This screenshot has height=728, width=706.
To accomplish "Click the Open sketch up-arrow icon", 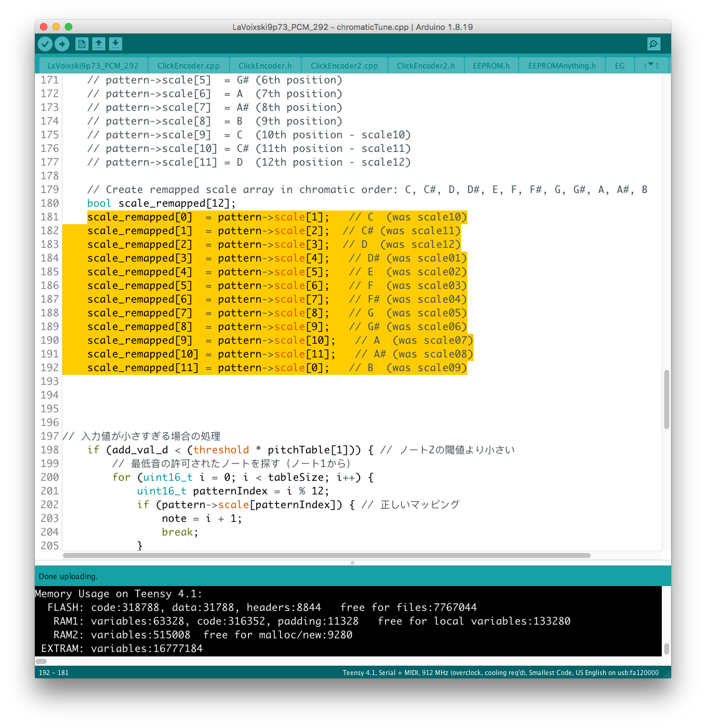I will 98,44.
